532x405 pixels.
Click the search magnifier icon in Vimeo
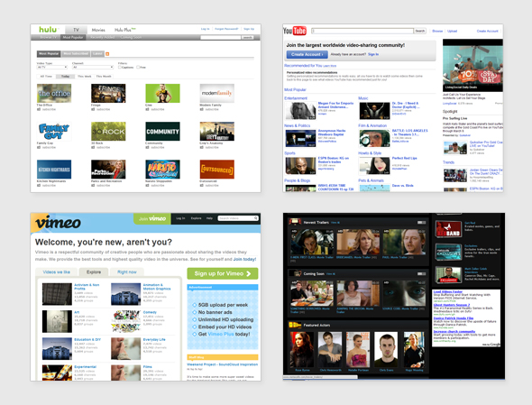256,218
